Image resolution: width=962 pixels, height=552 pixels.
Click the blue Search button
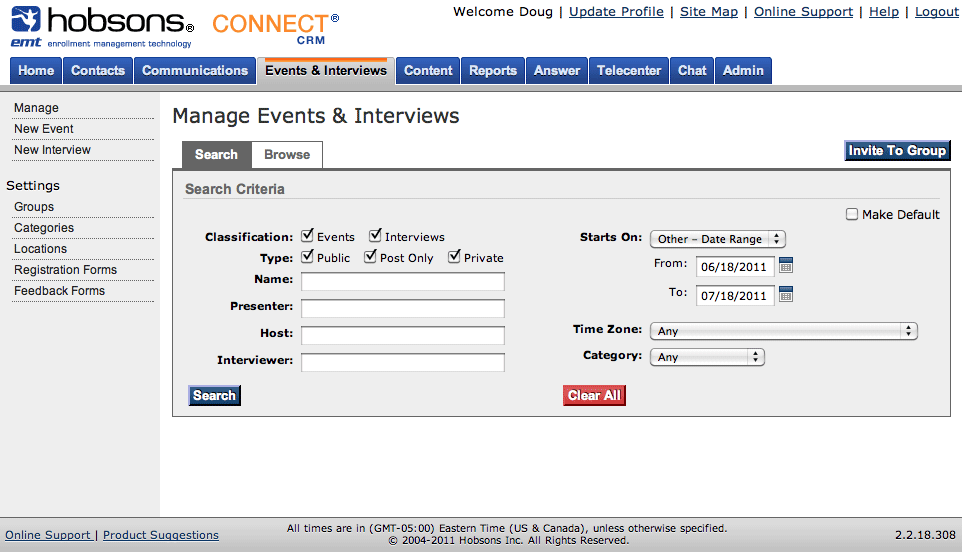[x=215, y=396]
